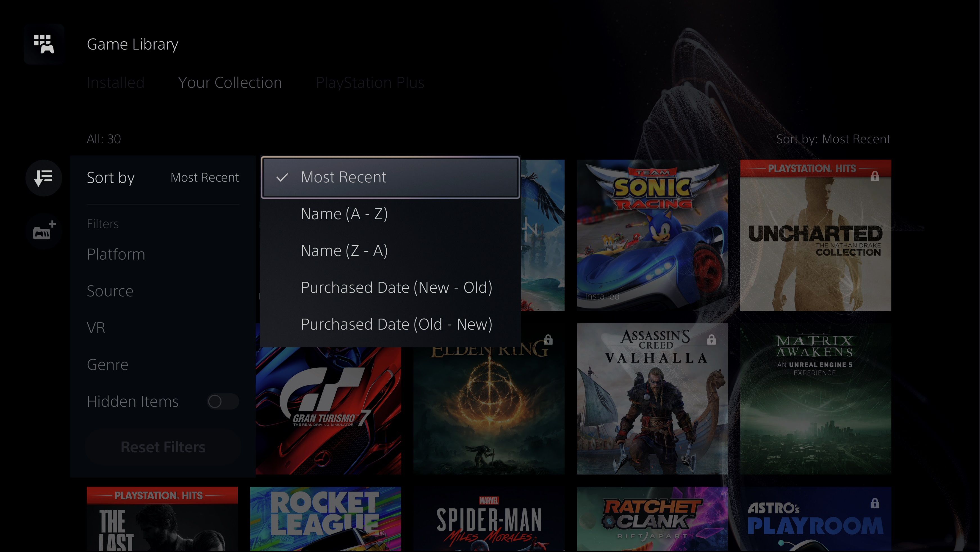Click the lock icon on Astro's Playroom
Screen dimensions: 980x552
[x=875, y=503]
